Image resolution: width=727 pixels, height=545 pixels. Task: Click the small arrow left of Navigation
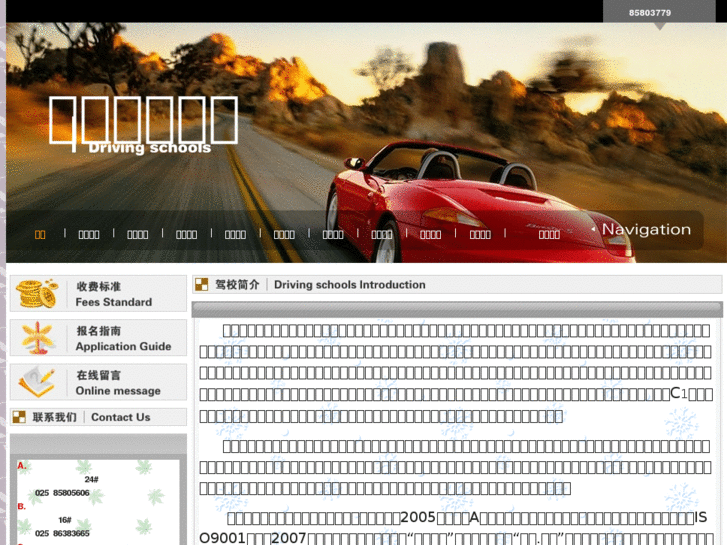click(593, 230)
